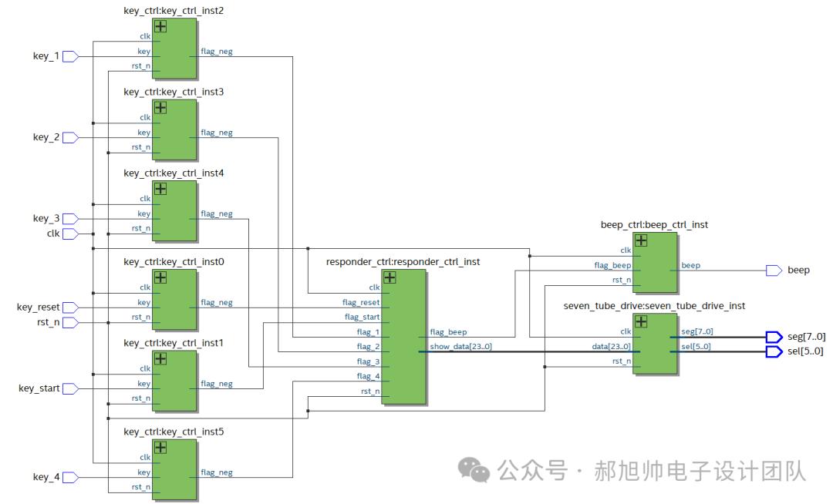Expand the key_ctrl_inst5 block plus icon

160,447
